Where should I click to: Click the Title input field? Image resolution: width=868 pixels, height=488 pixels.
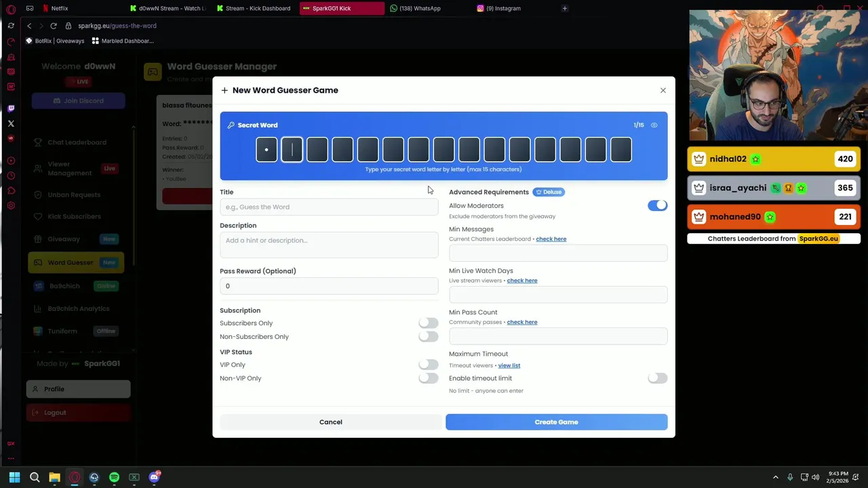329,207
